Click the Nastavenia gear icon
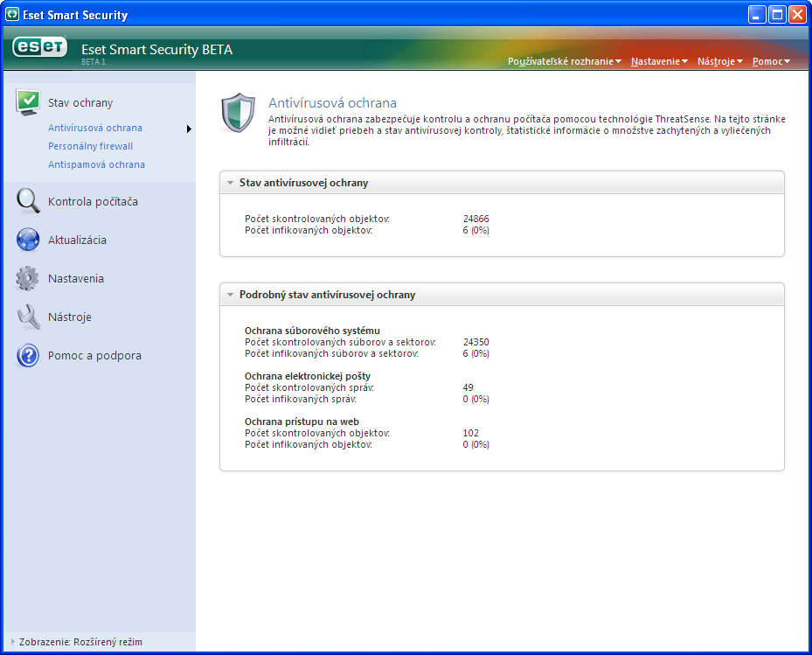 27,278
